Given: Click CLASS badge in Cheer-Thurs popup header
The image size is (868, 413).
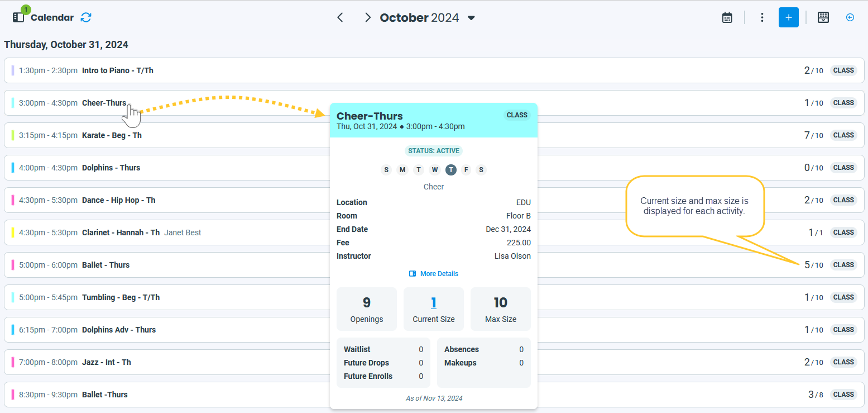Looking at the screenshot, I should [517, 115].
